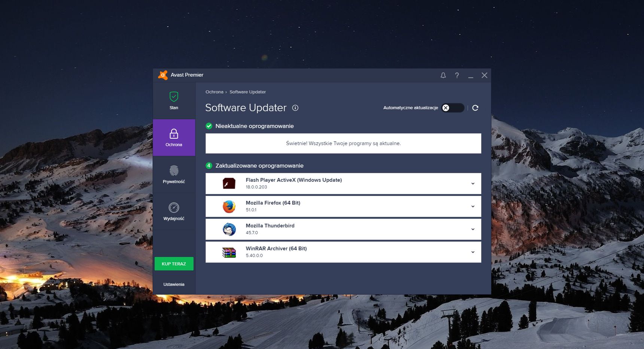
Task: Close the Avast Premier window
Action: [x=484, y=75]
